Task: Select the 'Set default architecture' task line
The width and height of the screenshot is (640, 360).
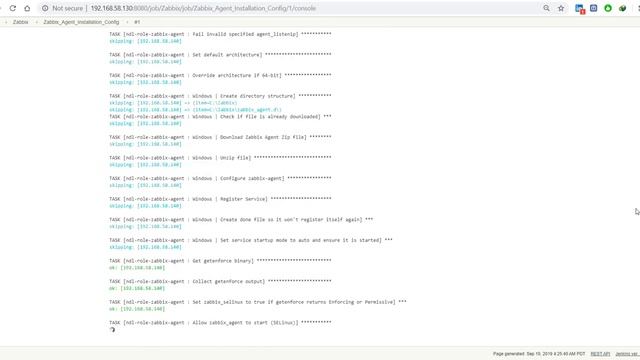Action: point(220,55)
